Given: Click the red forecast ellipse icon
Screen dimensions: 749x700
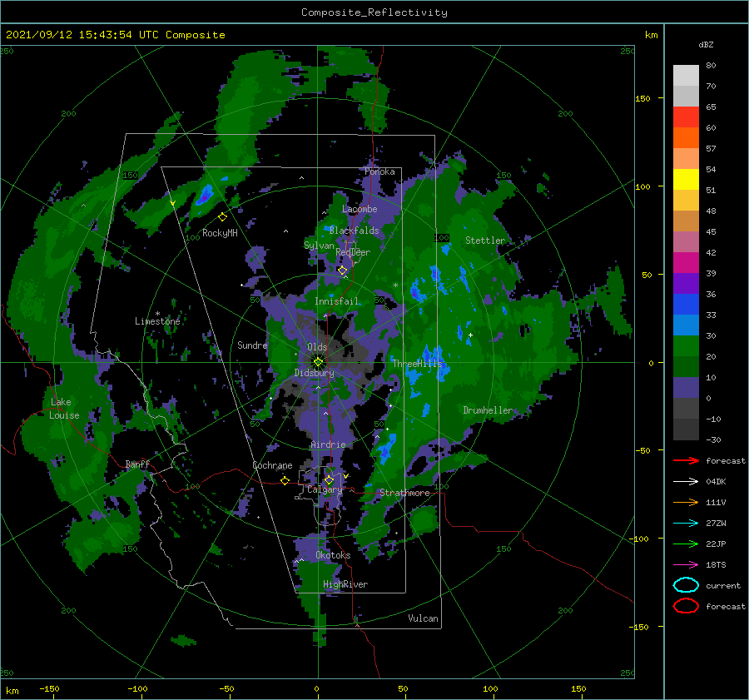Looking at the screenshot, I should tap(686, 606).
